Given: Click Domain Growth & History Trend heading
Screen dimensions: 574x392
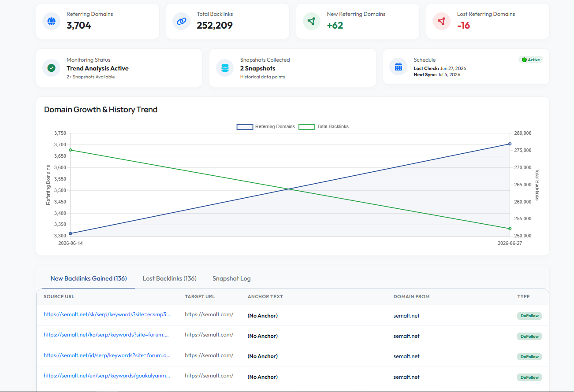Looking at the screenshot, I should click(101, 110).
